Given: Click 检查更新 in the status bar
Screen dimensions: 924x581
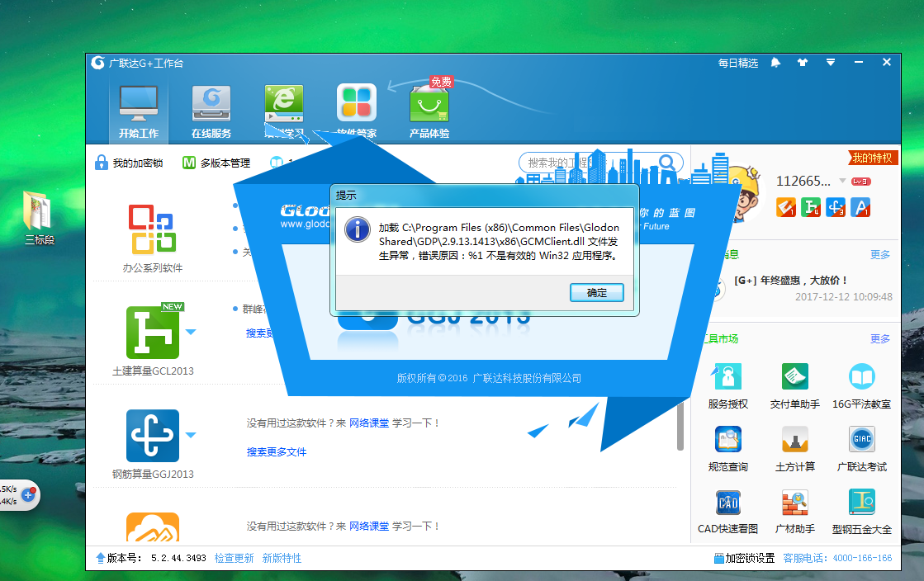Looking at the screenshot, I should pos(234,558).
